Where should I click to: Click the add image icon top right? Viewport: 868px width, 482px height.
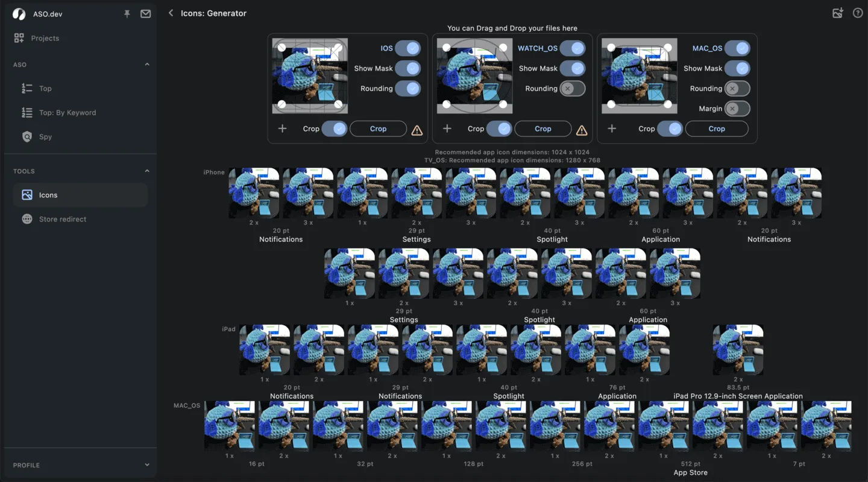coord(837,13)
